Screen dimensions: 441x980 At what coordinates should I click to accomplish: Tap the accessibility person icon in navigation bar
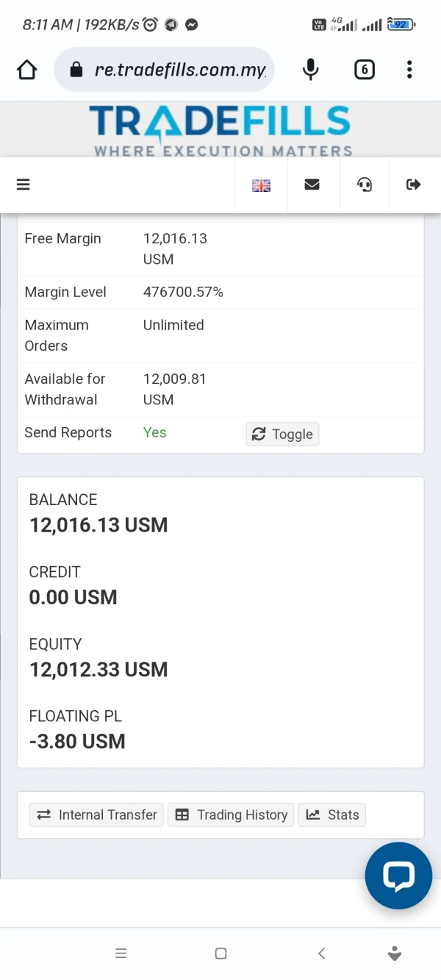(395, 954)
